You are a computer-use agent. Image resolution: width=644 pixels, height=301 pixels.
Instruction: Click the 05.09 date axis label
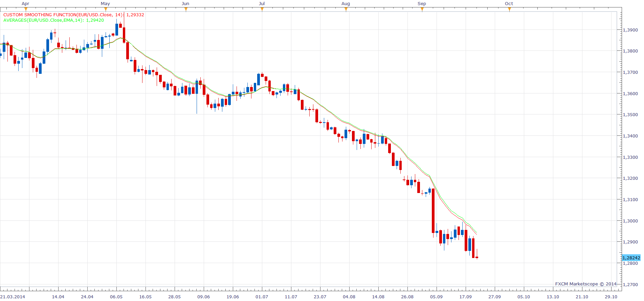click(x=437, y=297)
